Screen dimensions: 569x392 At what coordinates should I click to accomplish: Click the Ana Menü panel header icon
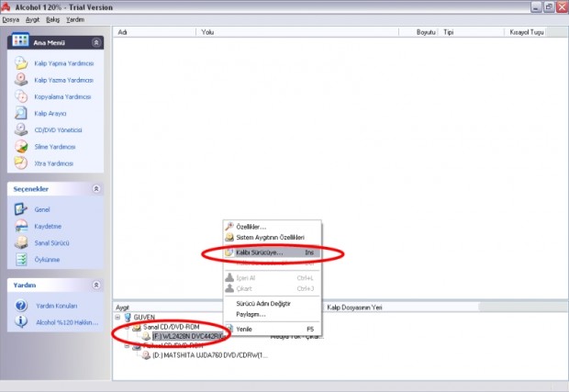(x=20, y=39)
